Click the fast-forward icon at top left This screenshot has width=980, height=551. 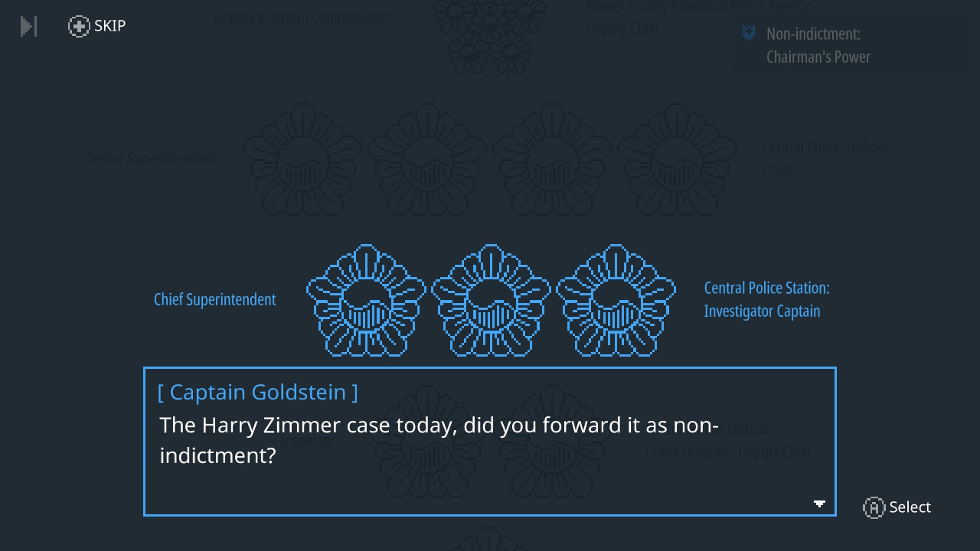point(28,26)
